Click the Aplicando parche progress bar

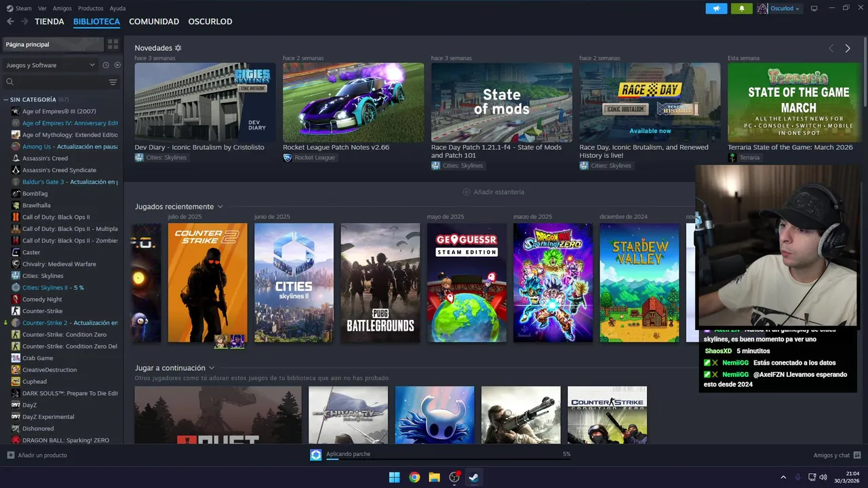pyautogui.click(x=448, y=459)
